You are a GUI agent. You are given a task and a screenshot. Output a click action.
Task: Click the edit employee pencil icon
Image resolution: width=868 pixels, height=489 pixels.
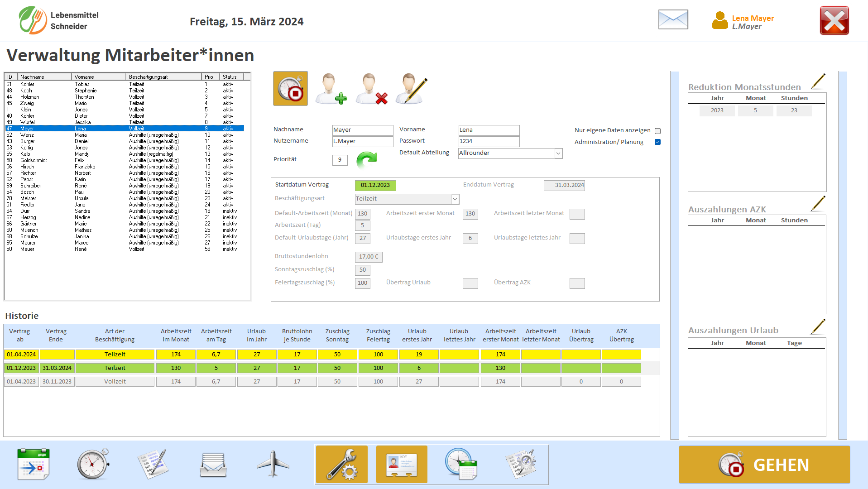point(411,89)
